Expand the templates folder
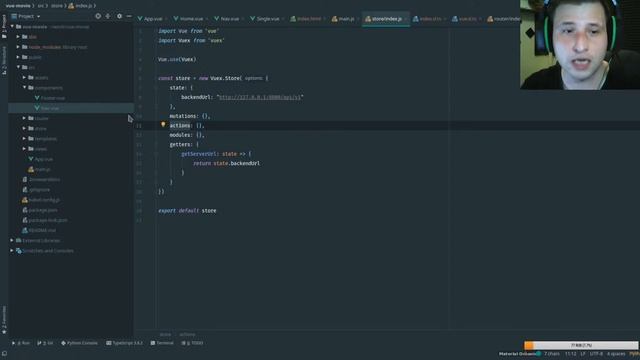The width and height of the screenshot is (640, 360). tap(24, 139)
